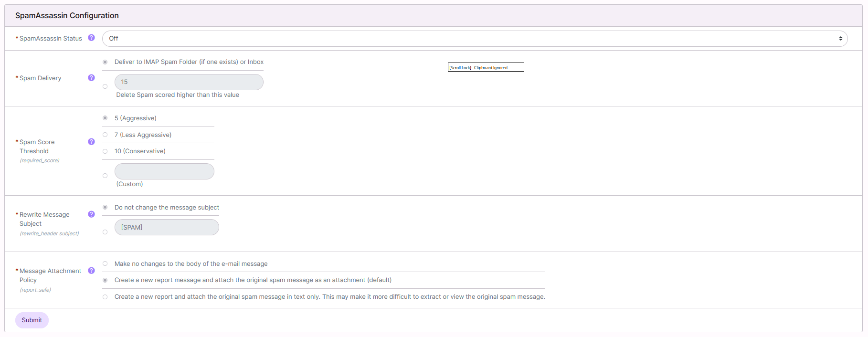Choose 7 (Less Aggressive) threshold

105,135
